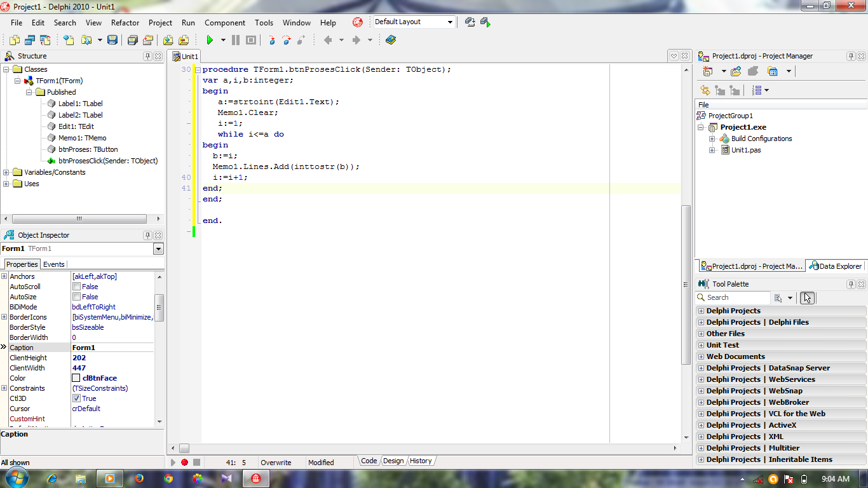Click the New Items icon in Project Manager
The width and height of the screenshot is (868, 488).
(707, 71)
